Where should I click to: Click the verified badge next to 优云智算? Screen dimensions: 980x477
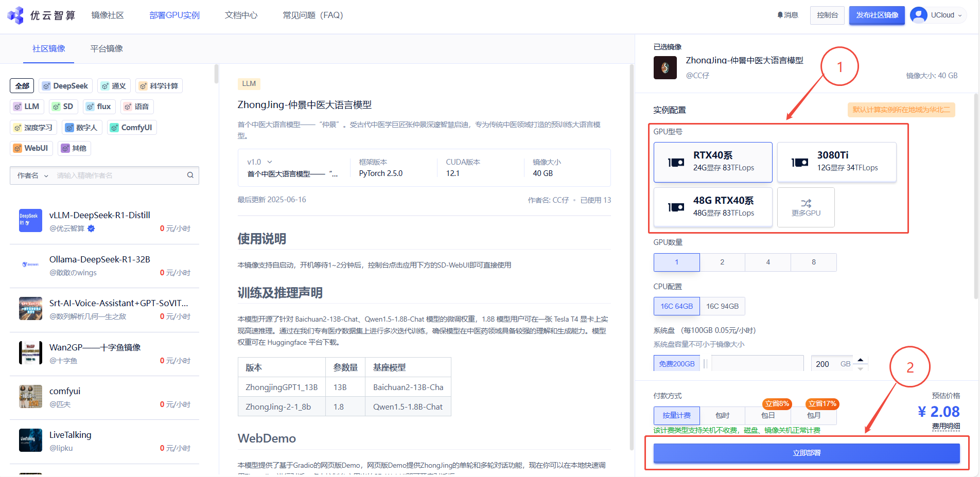[91, 228]
